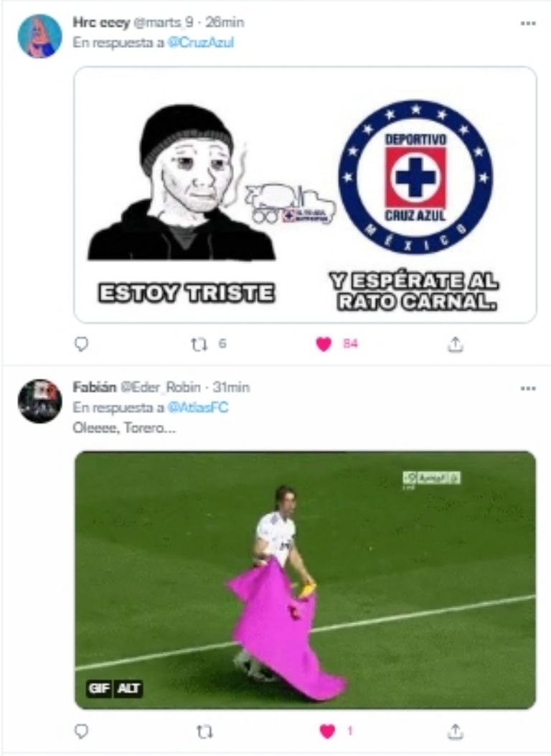View Hrc eeey profile avatar
The image size is (551, 756).
coord(40,36)
